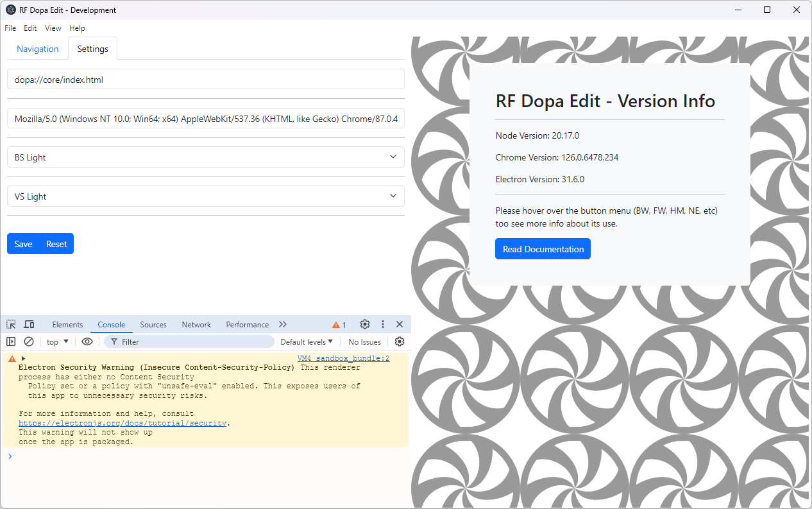Open the Performance DevTools tab
Screen dimensions: 812x509
248,325
